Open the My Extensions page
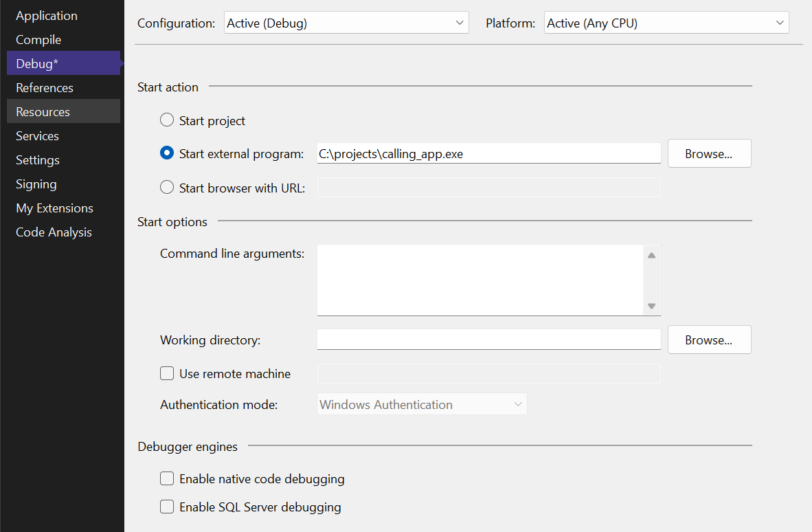The image size is (812, 532). click(x=54, y=208)
